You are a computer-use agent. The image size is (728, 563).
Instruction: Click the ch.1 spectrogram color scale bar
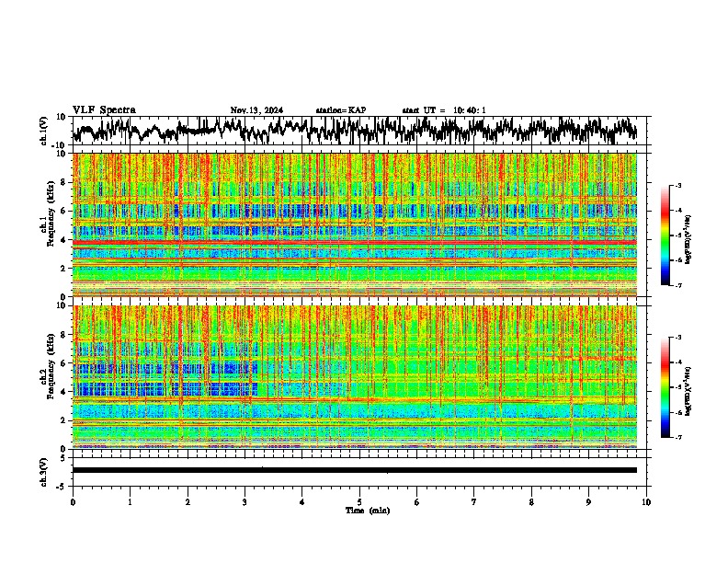(x=665, y=236)
